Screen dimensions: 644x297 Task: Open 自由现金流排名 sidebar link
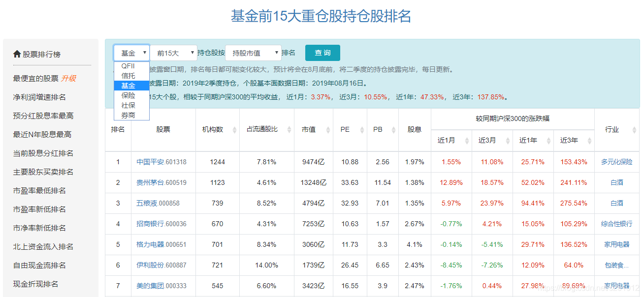(39, 266)
